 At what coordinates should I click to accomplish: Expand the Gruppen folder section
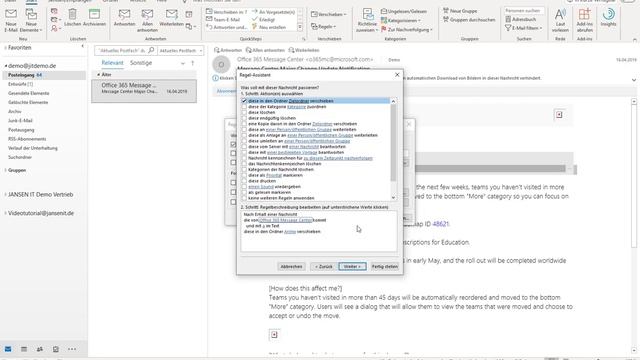pos(5,170)
